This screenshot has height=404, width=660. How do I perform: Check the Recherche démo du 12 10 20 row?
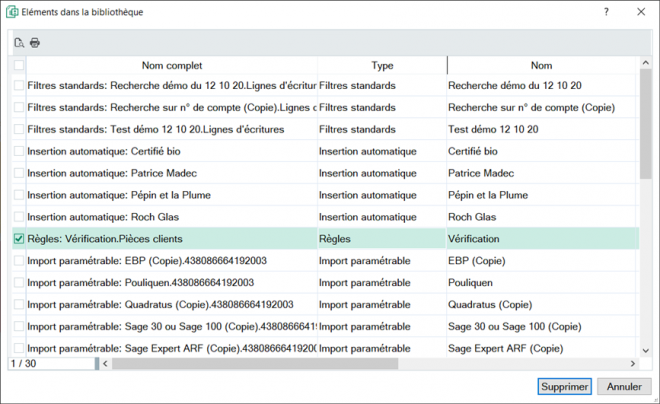[19, 85]
